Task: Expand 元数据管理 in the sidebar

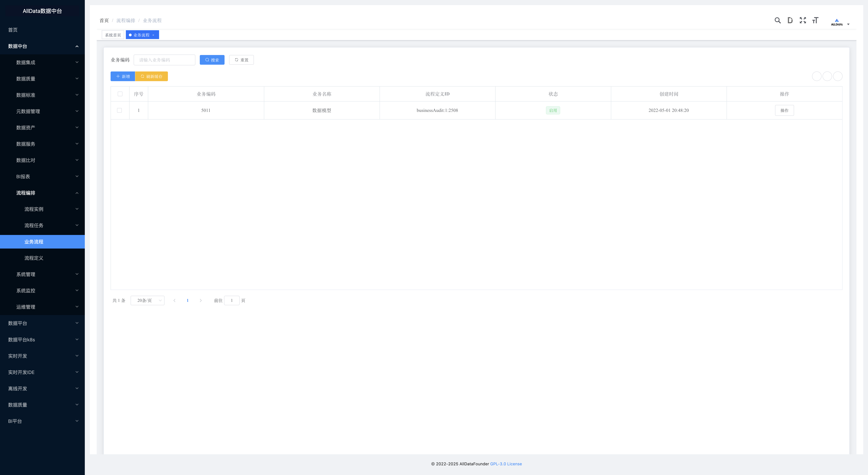Action: tap(42, 111)
